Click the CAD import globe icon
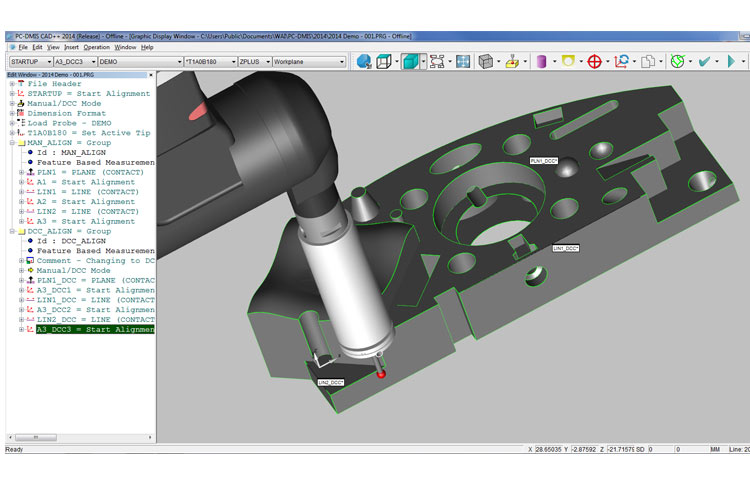Screen dimensions: 750x500 (x=364, y=61)
